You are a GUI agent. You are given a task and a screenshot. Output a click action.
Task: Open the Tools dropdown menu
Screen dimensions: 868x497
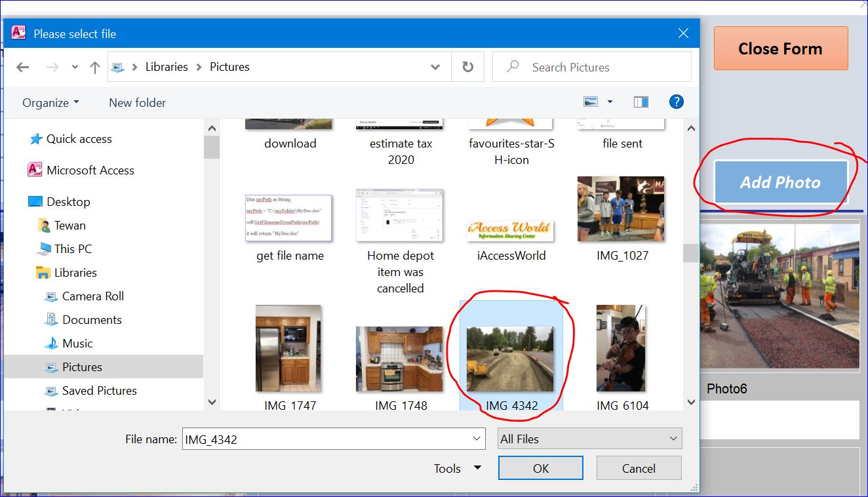458,468
